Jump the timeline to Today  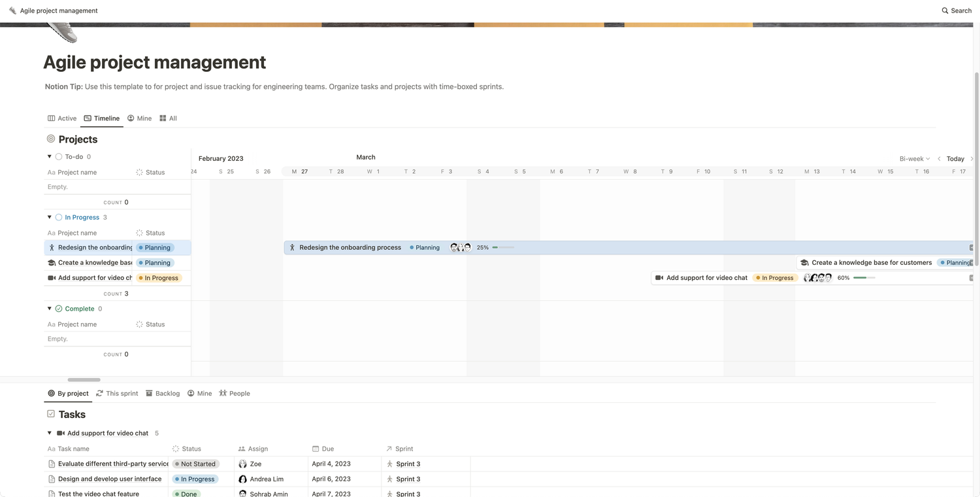955,159
